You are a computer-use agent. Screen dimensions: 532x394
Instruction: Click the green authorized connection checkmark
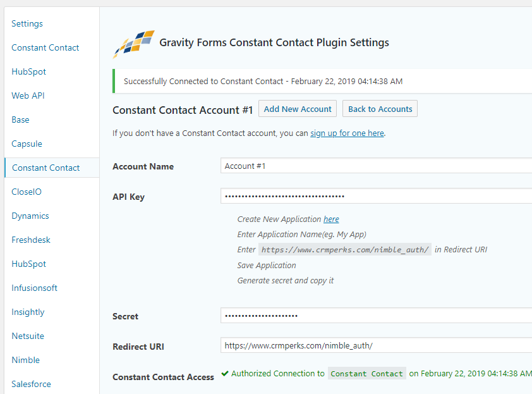coord(225,374)
